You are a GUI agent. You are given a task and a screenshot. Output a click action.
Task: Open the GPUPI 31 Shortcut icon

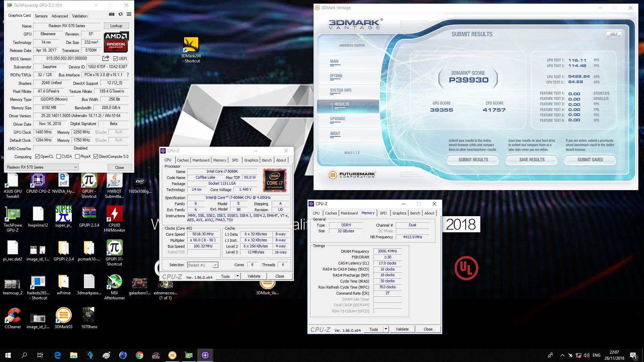114,253
